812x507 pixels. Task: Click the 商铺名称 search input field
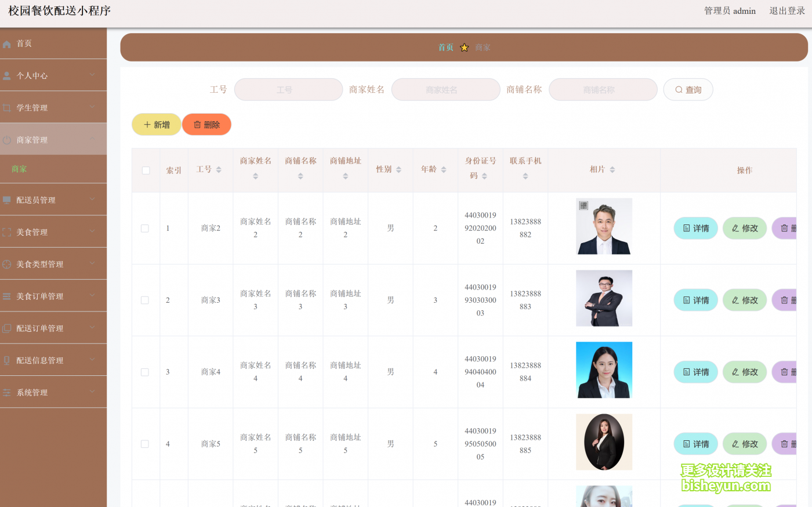pos(603,90)
